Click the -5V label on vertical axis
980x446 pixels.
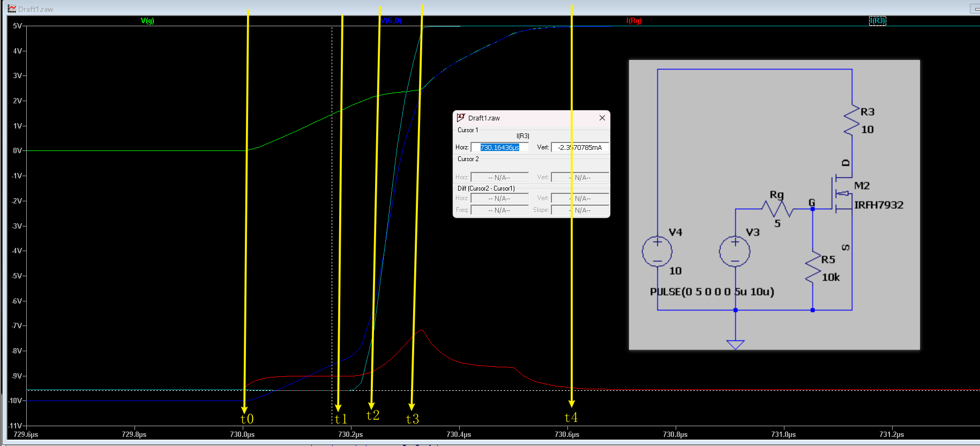(17, 276)
